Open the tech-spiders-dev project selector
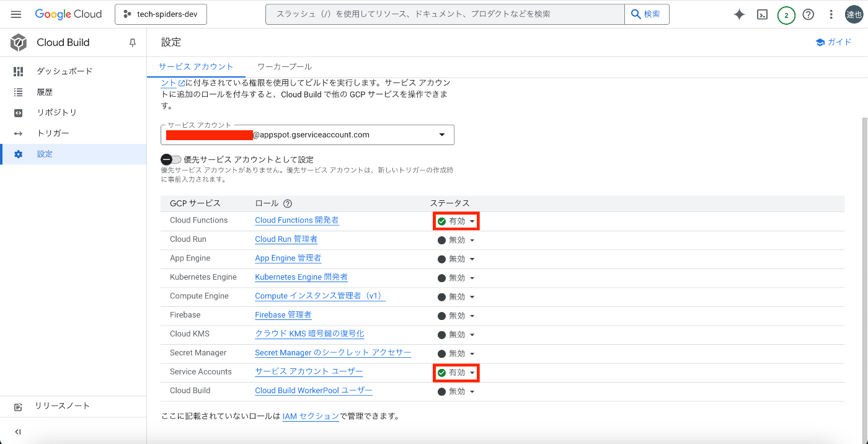 click(x=161, y=14)
